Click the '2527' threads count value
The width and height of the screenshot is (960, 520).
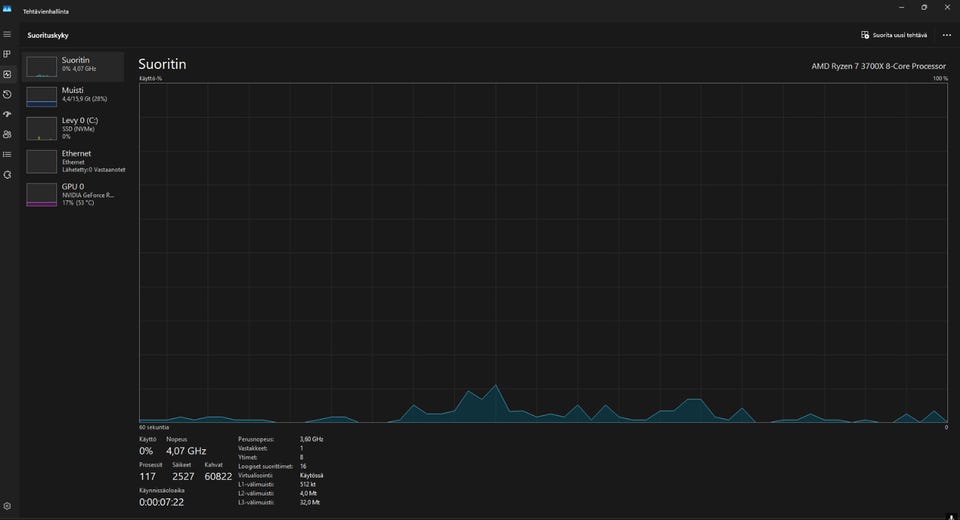[183, 477]
